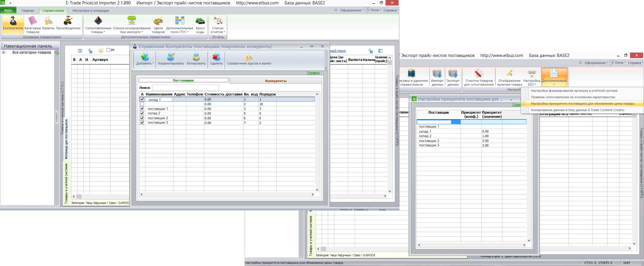Open Кросс коды directory
The image size is (644, 266).
click(x=200, y=24)
